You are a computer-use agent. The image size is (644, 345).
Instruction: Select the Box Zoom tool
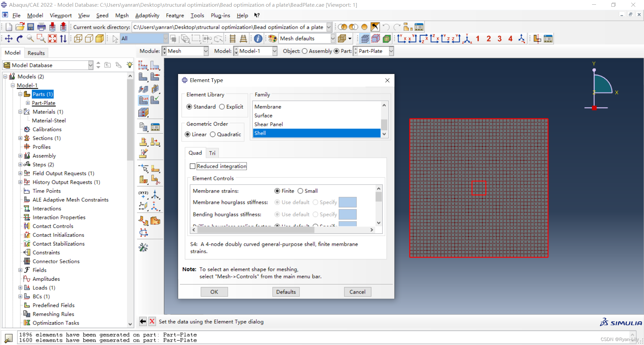point(41,39)
